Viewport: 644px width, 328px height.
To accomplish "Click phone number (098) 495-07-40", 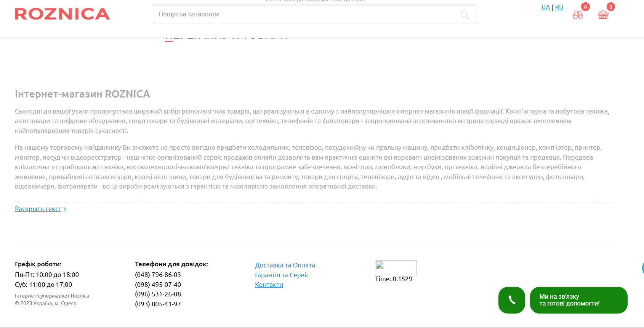I will 158,285.
